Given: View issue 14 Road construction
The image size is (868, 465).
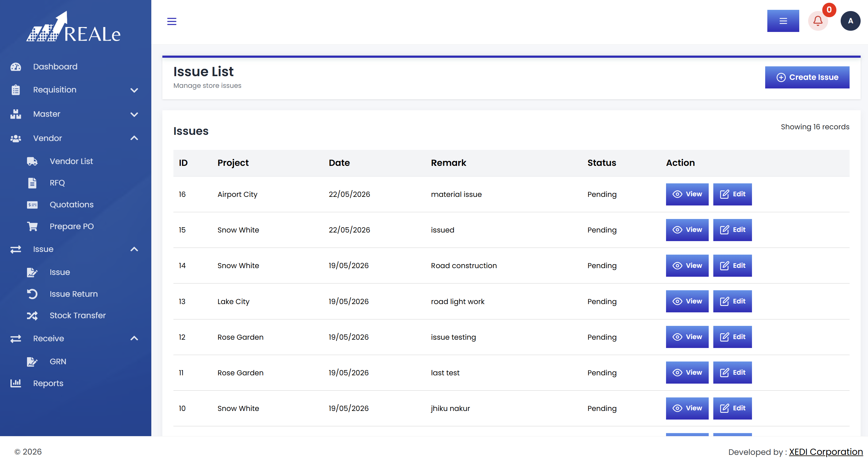Looking at the screenshot, I should tap(687, 266).
